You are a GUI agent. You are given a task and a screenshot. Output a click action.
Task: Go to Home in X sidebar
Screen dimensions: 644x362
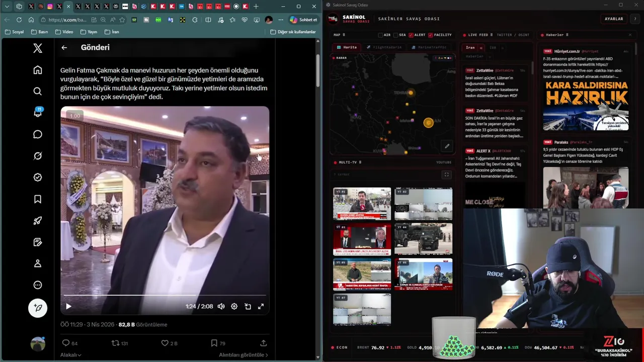pos(38,70)
